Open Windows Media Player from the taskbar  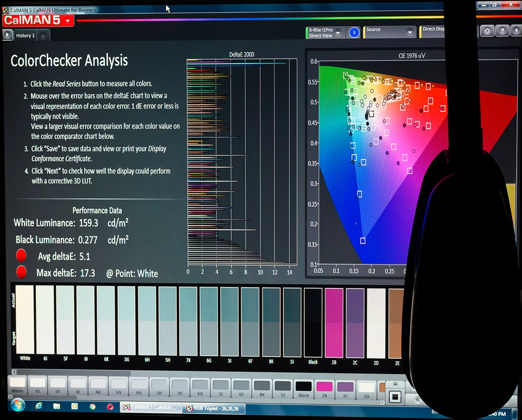coord(75,406)
